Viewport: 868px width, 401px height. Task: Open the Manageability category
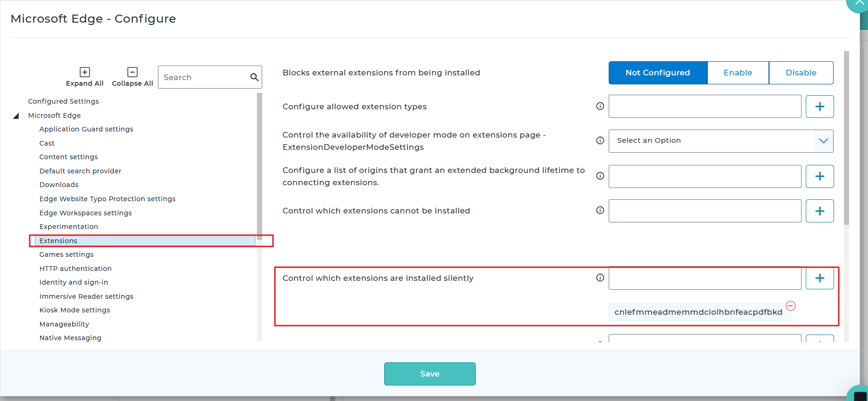[x=64, y=324]
